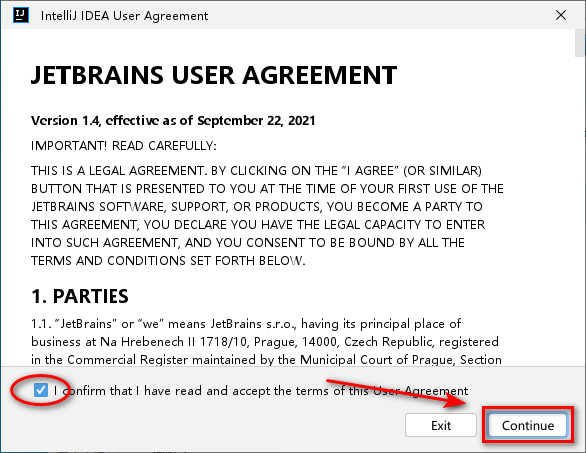Click the 'IntelliJ IDEA User Agreement' window title
This screenshot has width=586, height=453.
click(124, 16)
